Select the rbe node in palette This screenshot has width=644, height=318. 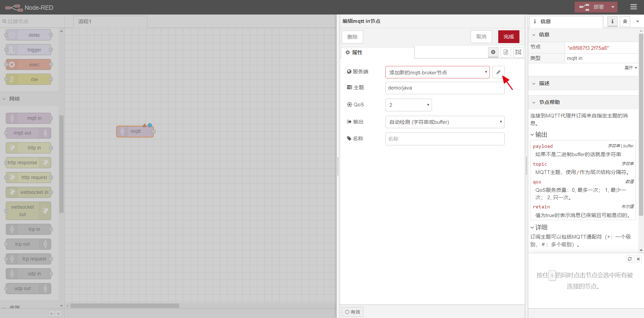(x=28, y=79)
